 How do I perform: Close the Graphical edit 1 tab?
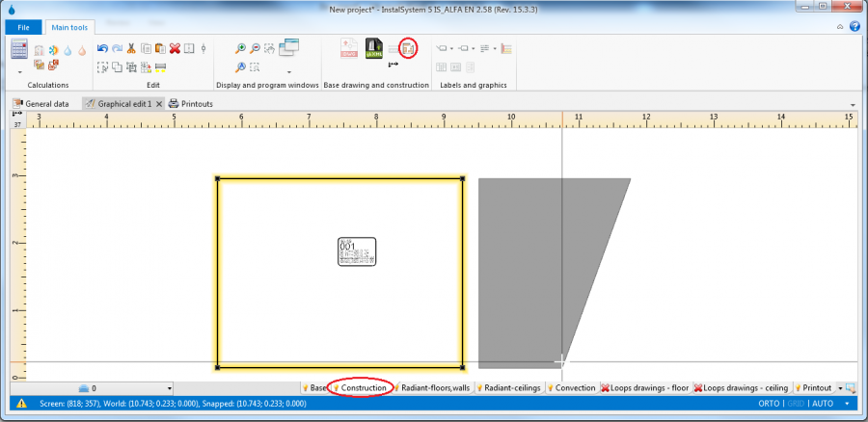pyautogui.click(x=159, y=103)
